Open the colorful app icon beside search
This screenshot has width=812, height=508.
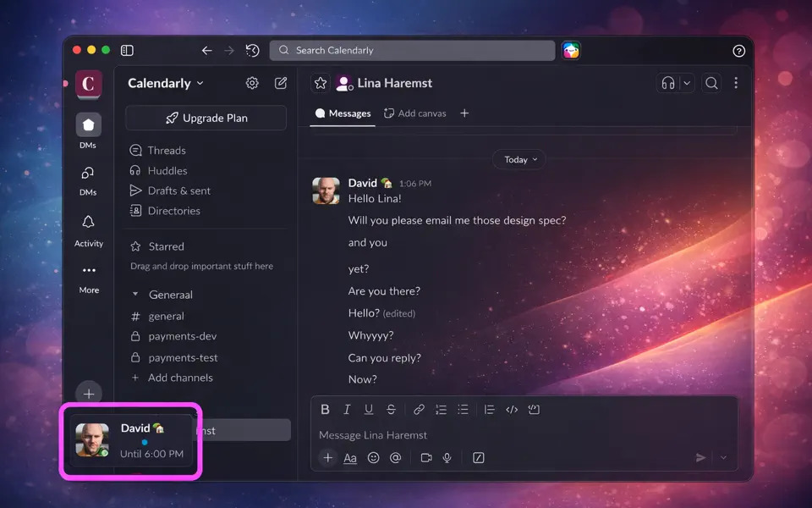tap(571, 50)
